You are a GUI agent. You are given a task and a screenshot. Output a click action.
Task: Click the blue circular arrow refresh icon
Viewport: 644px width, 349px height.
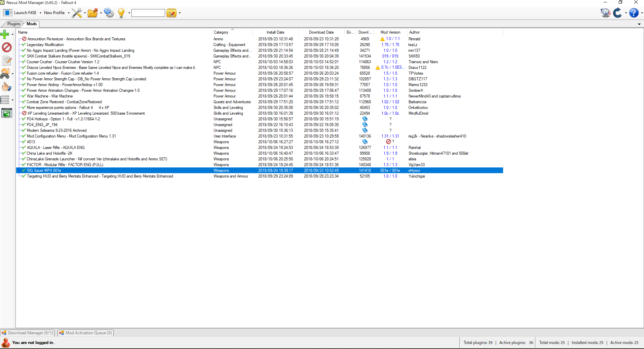click(617, 13)
